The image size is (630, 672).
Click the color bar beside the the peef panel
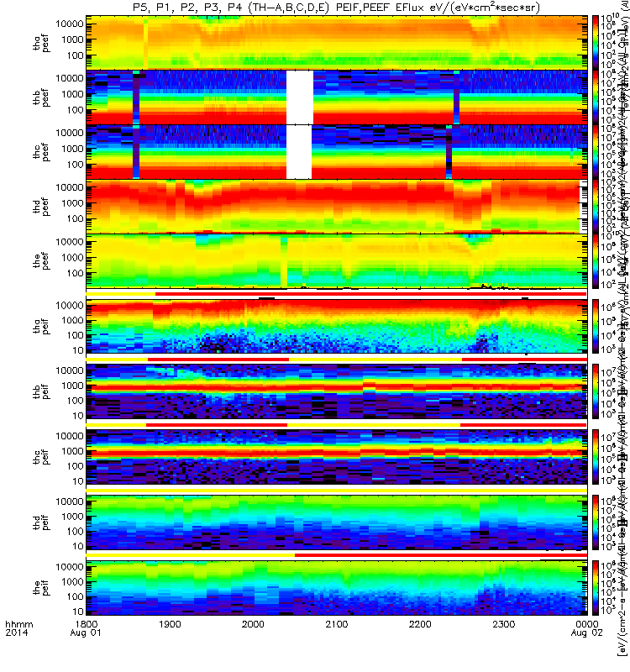coord(596,261)
